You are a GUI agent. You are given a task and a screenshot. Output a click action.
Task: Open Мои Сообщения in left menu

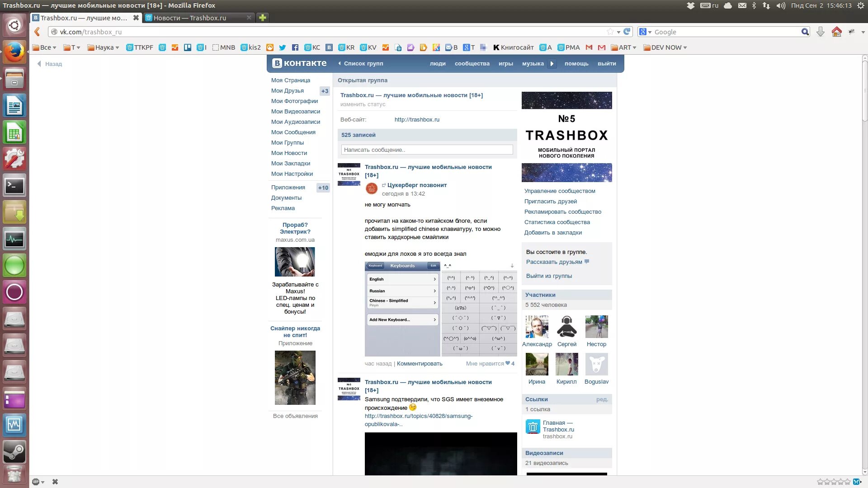[293, 132]
